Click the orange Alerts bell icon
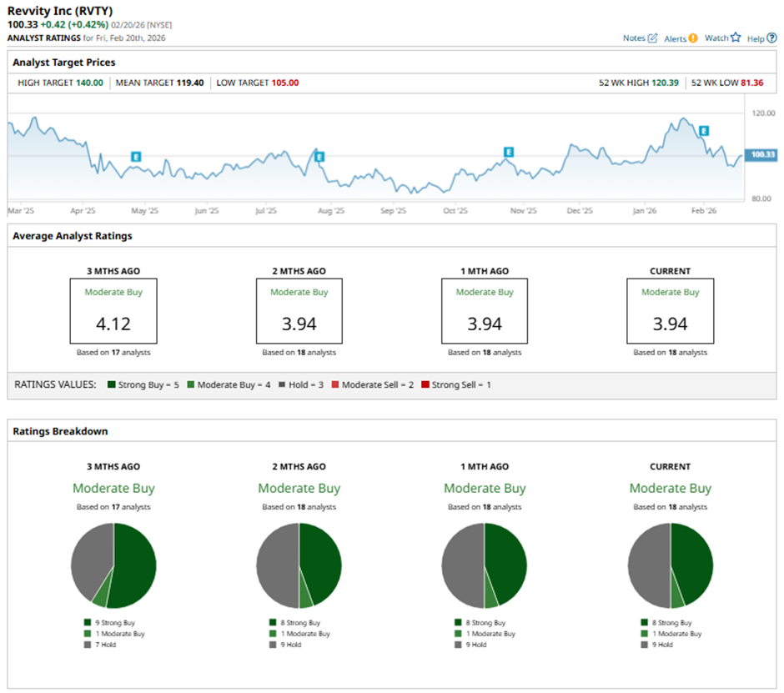The height and width of the screenshot is (693, 784). tap(693, 38)
